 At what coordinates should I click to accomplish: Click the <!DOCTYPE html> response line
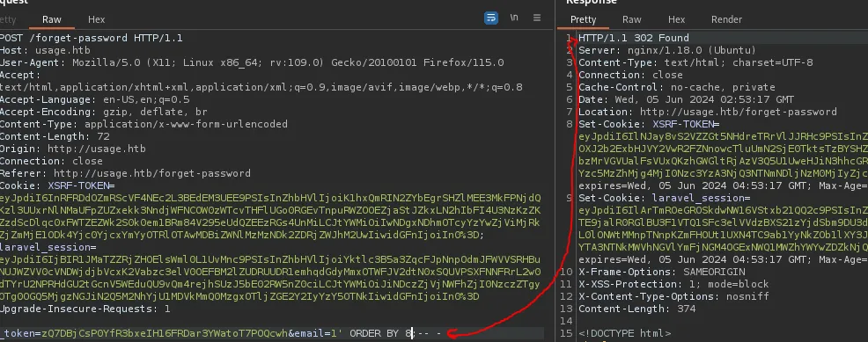click(x=624, y=333)
